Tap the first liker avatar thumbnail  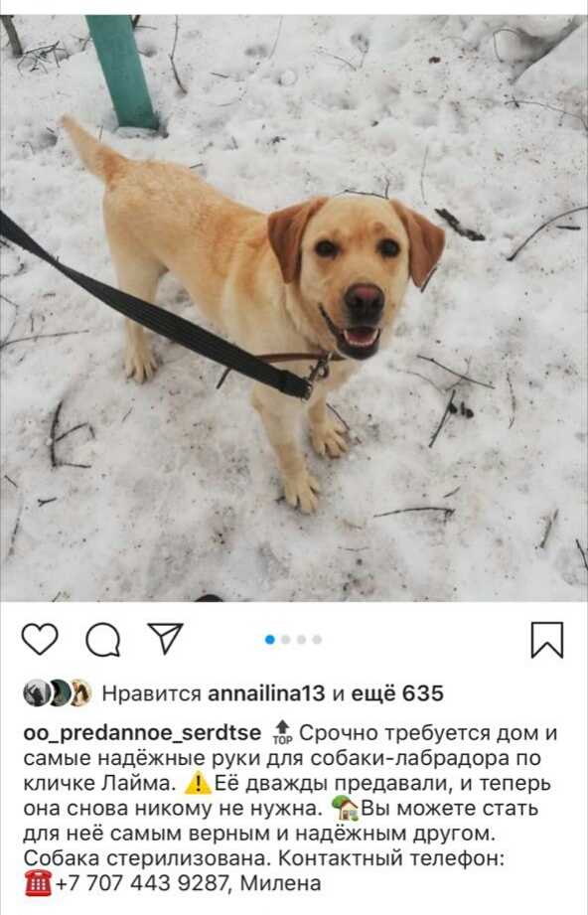36,693
